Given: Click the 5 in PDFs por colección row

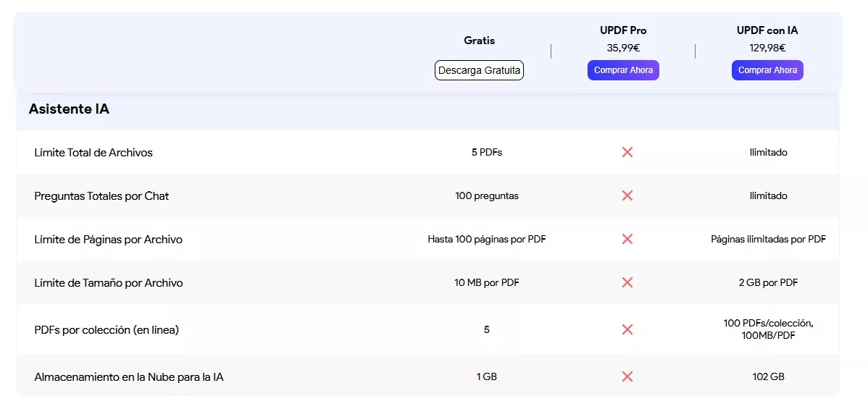Looking at the screenshot, I should click(487, 329).
